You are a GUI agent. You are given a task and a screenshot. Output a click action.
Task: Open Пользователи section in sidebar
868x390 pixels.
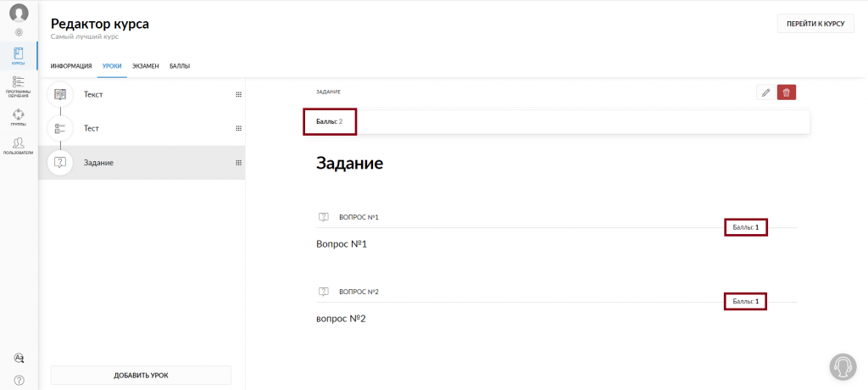pos(19,146)
